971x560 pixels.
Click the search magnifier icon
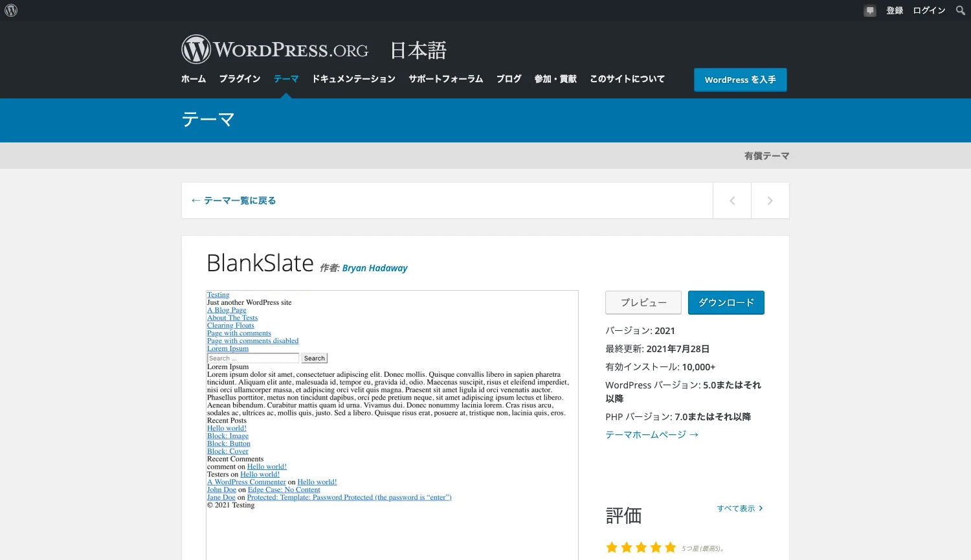[961, 10]
